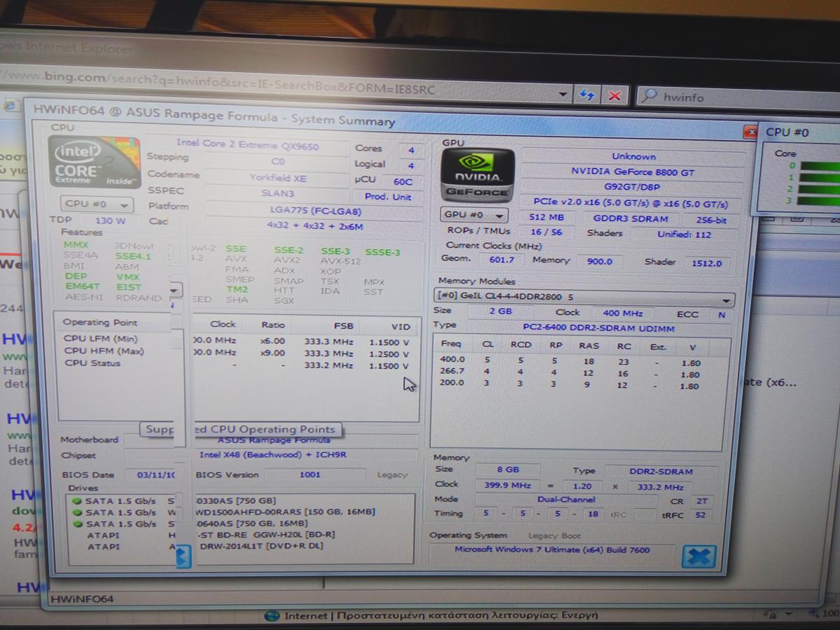Click the '512 MB' video memory value
Image resolution: width=840 pixels, height=630 pixels.
pos(547,218)
